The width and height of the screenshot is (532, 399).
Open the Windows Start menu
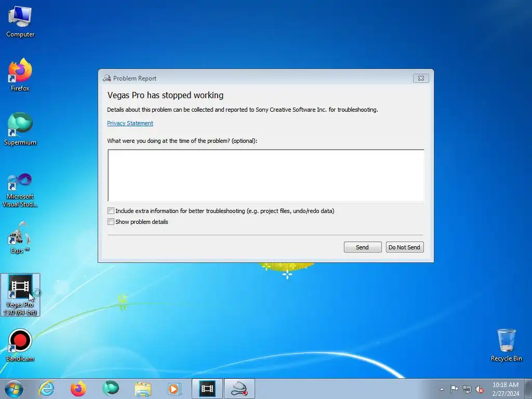coord(14,389)
